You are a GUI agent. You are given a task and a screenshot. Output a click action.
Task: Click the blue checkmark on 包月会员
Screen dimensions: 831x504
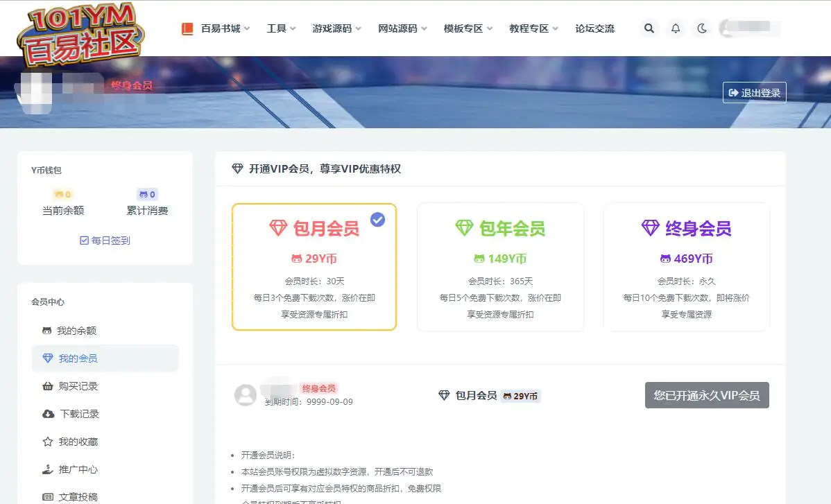pyautogui.click(x=377, y=219)
